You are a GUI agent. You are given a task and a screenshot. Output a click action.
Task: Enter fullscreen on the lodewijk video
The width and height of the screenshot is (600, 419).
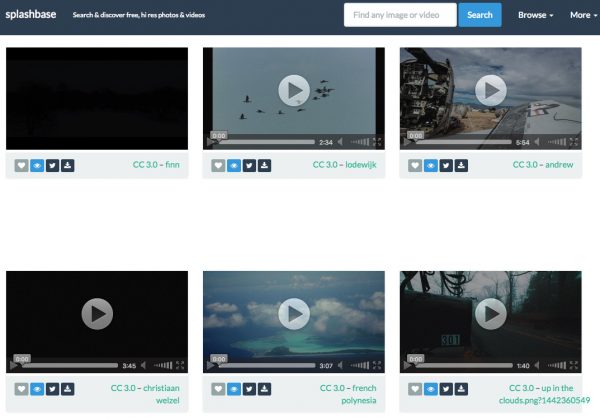377,142
